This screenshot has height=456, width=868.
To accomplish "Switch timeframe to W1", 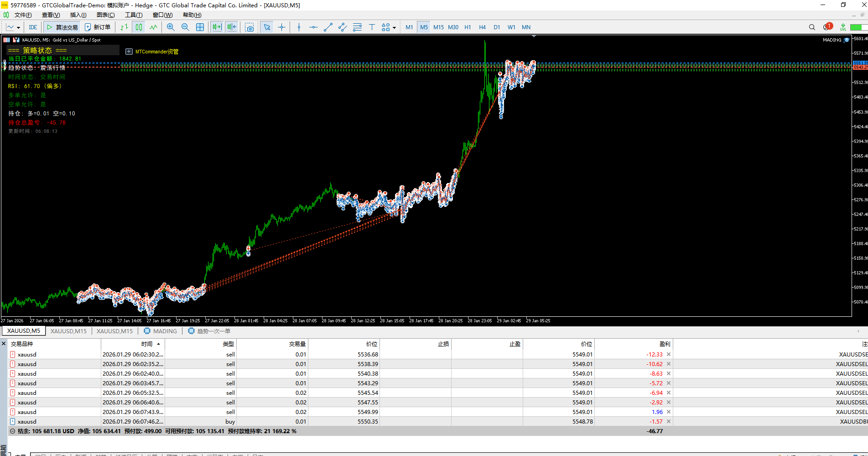I will 511,27.
